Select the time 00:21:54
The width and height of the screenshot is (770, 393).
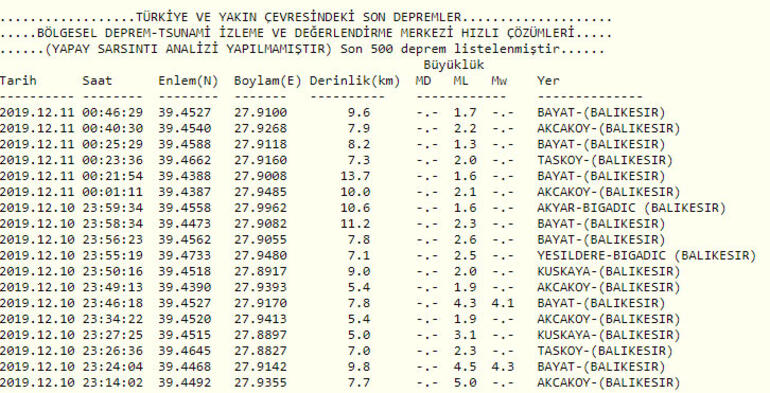click(112, 176)
